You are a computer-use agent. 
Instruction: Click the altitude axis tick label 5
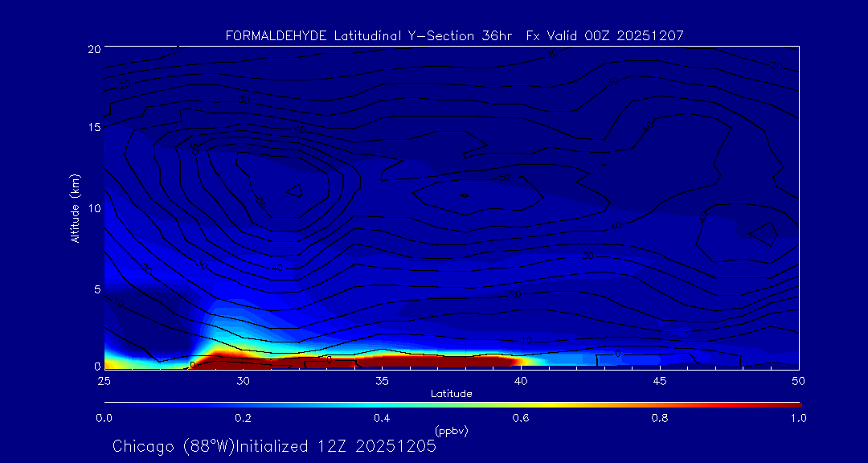(95, 288)
